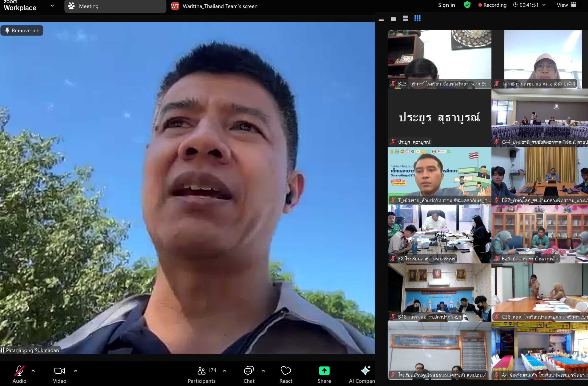Image resolution: width=588 pixels, height=386 pixels.
Task: Switch to stacked thumbnails layout icon
Action: [405, 18]
